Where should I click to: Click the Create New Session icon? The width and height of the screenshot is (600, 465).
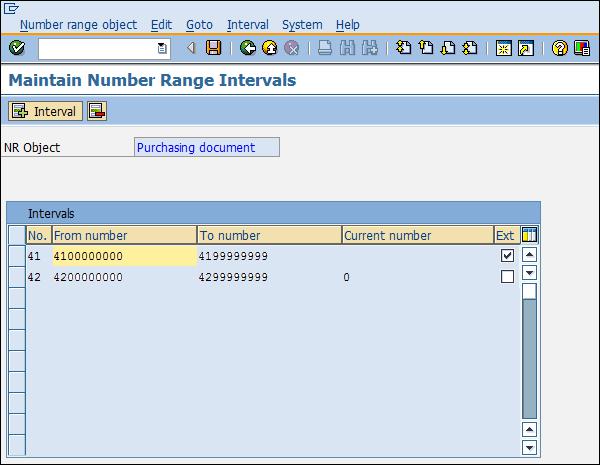504,48
